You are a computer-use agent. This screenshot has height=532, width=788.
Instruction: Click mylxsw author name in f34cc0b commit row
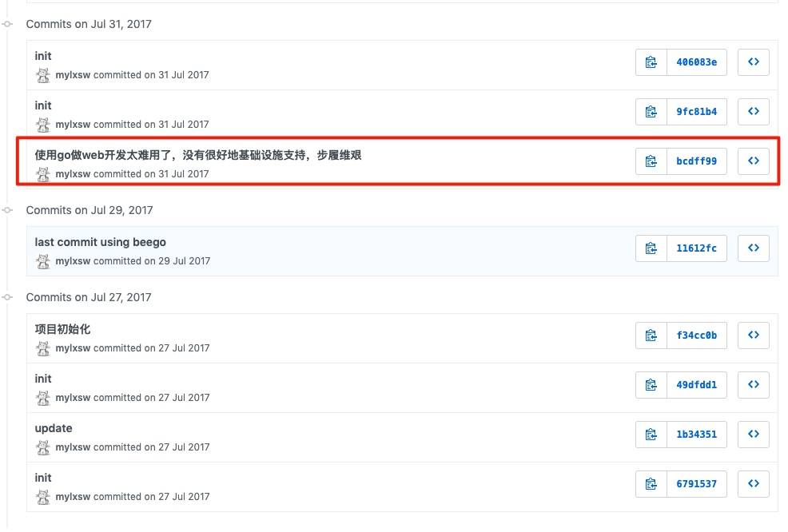point(73,348)
